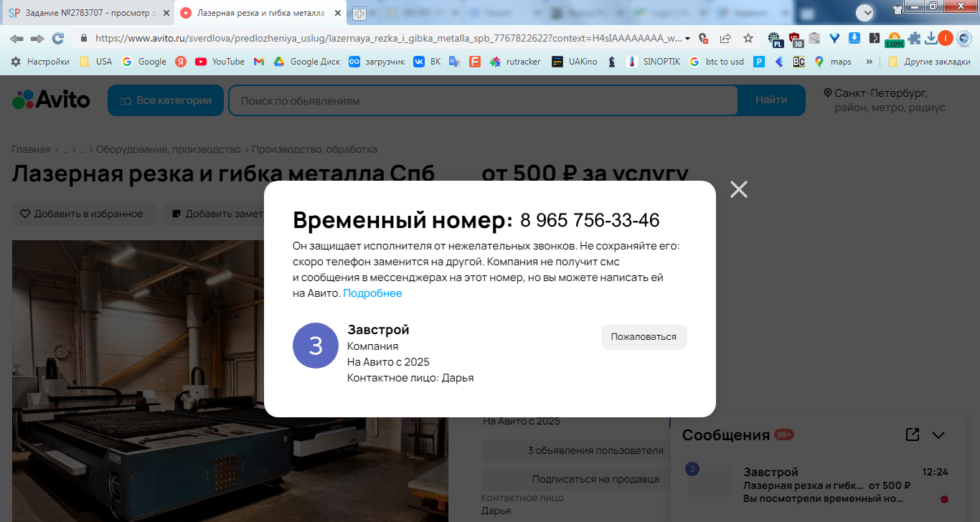Open the Yandex bookmark icon
980x522 pixels.
[181, 62]
